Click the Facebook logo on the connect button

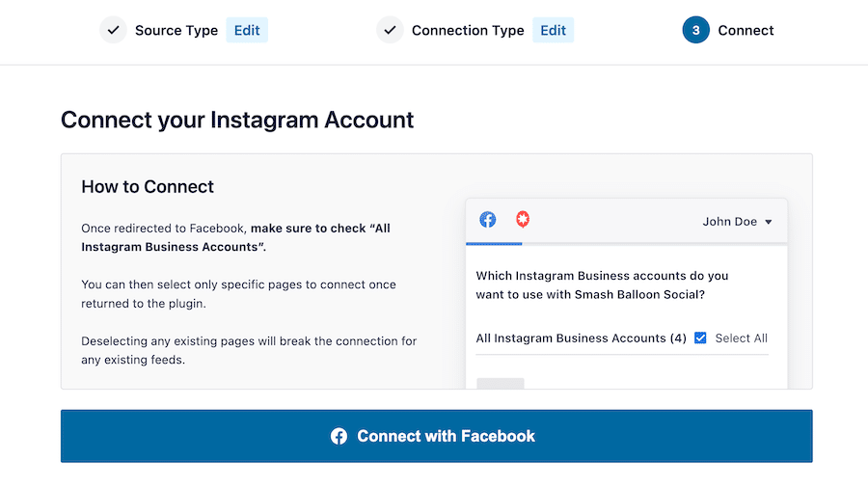pos(339,436)
